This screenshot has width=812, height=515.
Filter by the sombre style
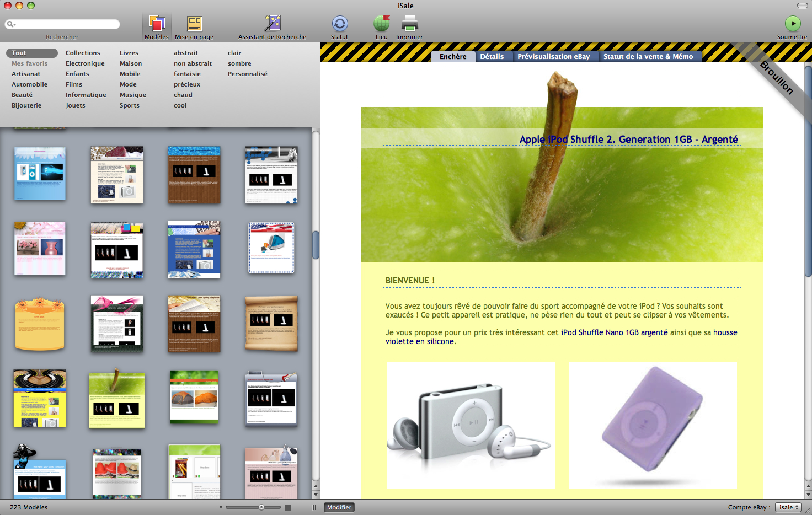coord(239,63)
